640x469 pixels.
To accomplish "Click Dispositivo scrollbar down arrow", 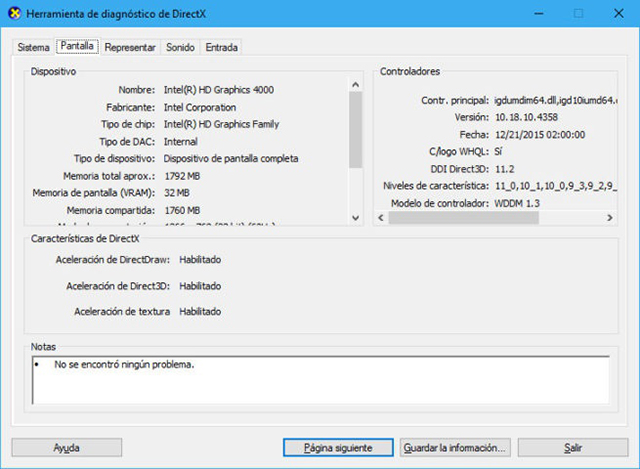I will pyautogui.click(x=356, y=218).
